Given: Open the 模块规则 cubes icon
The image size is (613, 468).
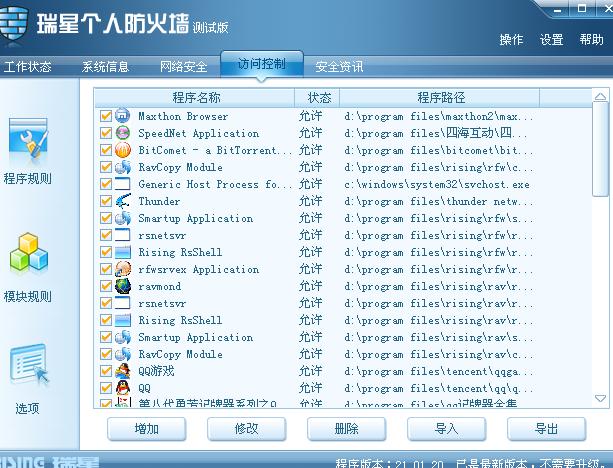Looking at the screenshot, I should tap(28, 253).
